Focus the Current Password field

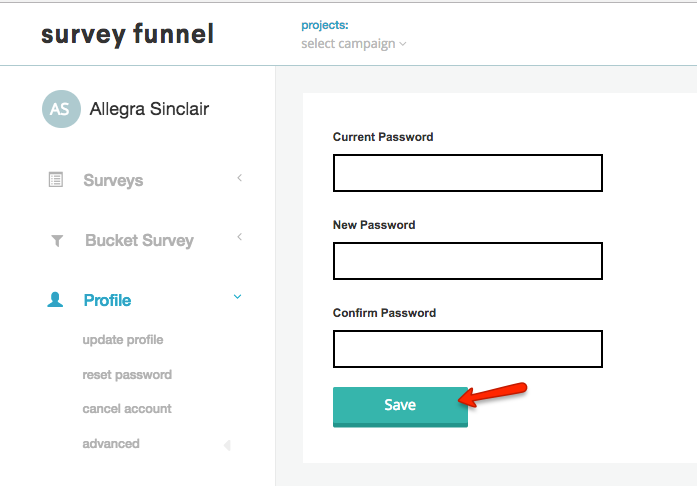pyautogui.click(x=467, y=173)
